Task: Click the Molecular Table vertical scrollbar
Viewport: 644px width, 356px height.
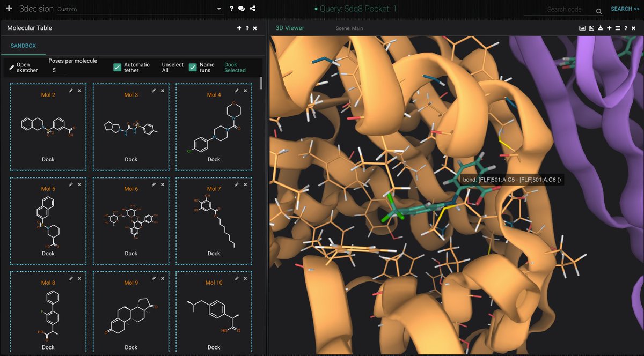Action: pyautogui.click(x=261, y=83)
